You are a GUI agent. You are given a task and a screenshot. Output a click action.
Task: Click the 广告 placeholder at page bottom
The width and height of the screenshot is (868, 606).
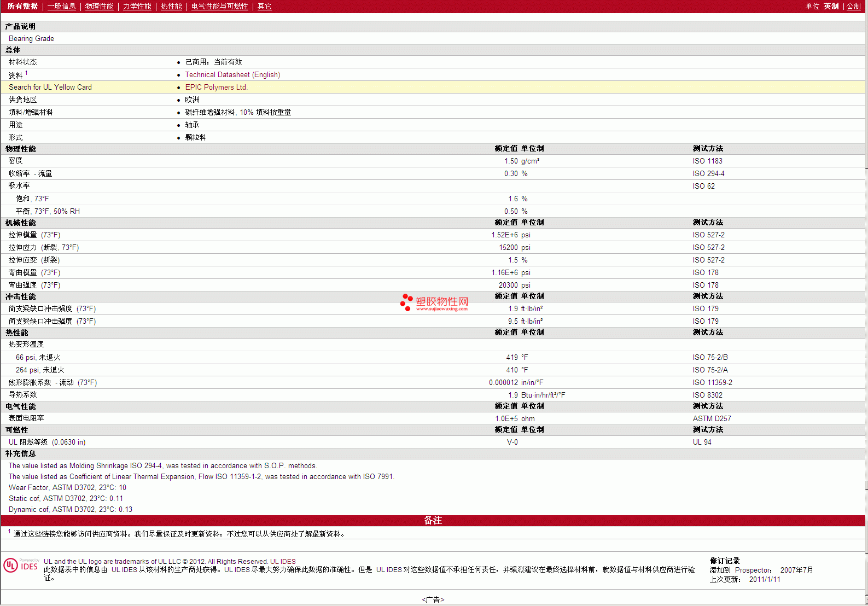tap(433, 600)
